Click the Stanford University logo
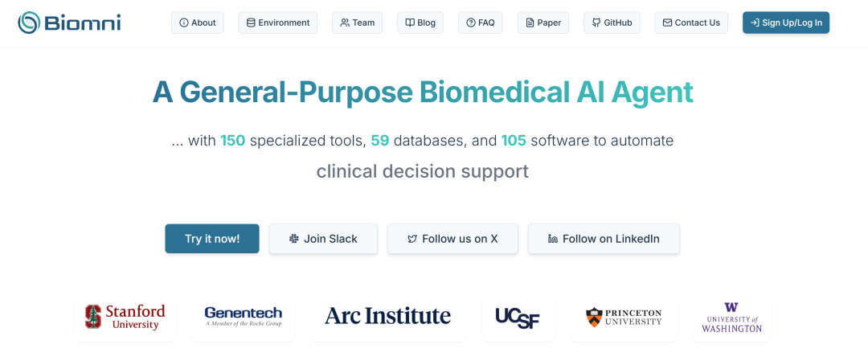 point(125,317)
